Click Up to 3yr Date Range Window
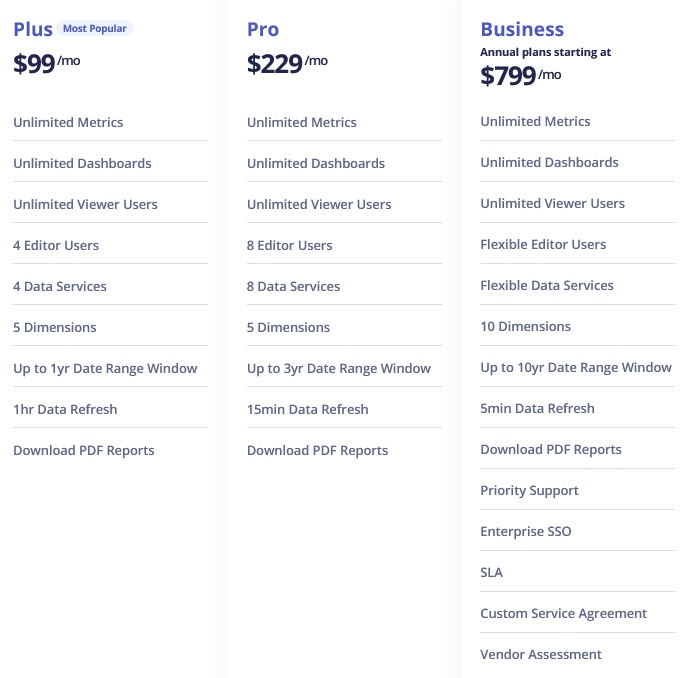Screen dimensions: 684x678 pos(339,368)
